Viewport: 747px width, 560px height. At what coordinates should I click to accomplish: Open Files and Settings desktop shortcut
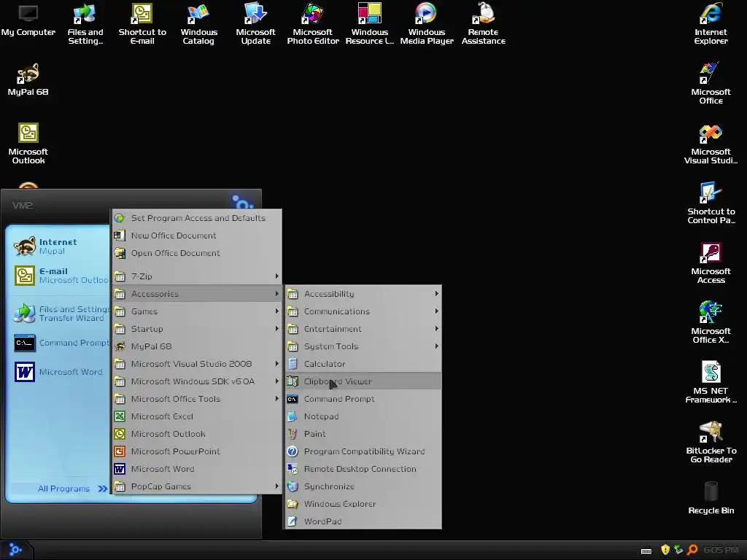(x=85, y=24)
